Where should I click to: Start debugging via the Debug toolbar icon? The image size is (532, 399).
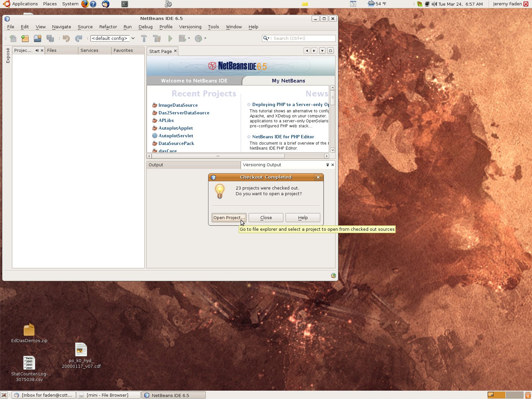(x=182, y=38)
